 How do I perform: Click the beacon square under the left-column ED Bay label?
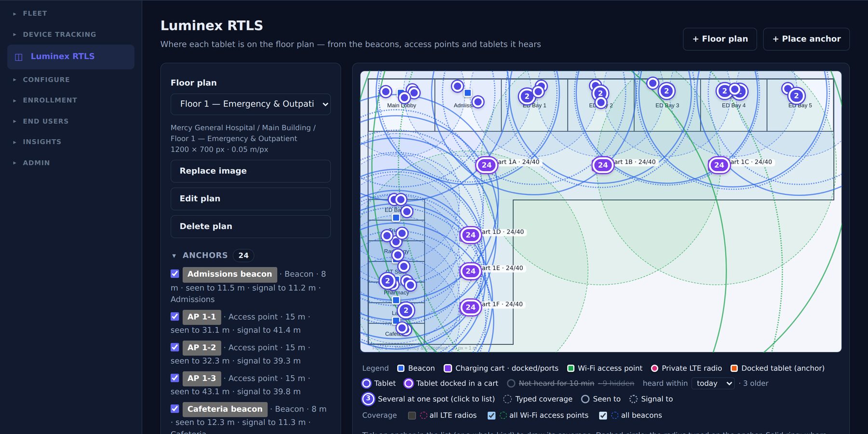[x=396, y=217]
